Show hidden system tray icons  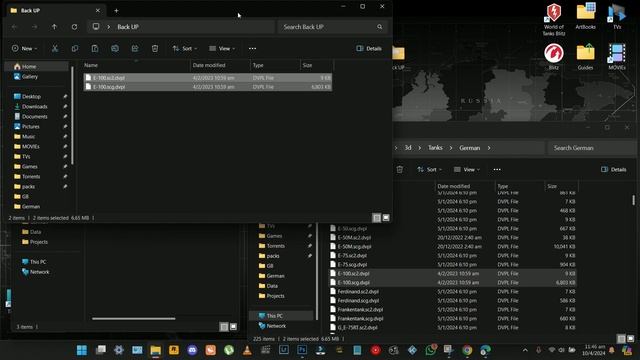[x=525, y=350]
